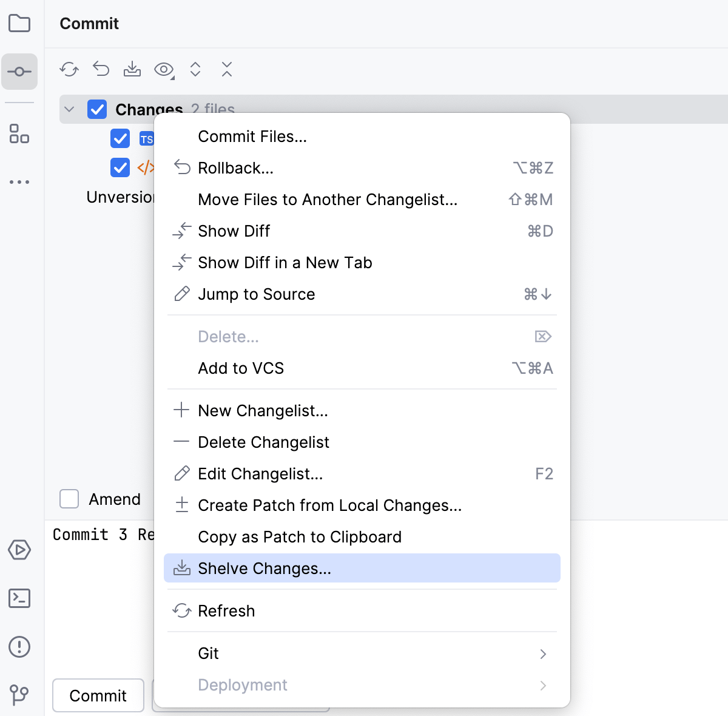Refresh changes using the toolbar refresh icon

click(x=69, y=69)
